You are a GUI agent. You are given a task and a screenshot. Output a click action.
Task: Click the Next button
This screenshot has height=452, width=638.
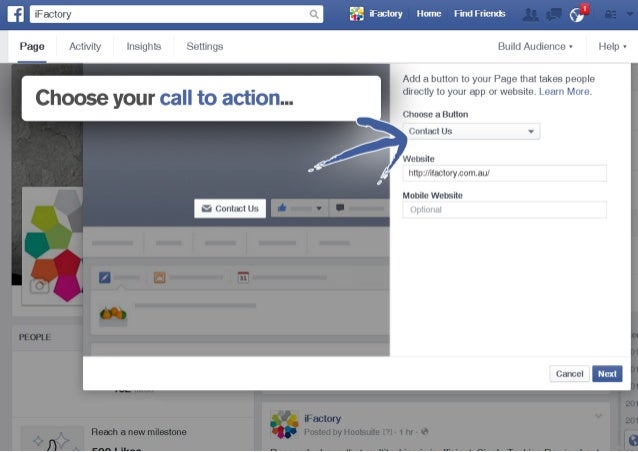[607, 373]
